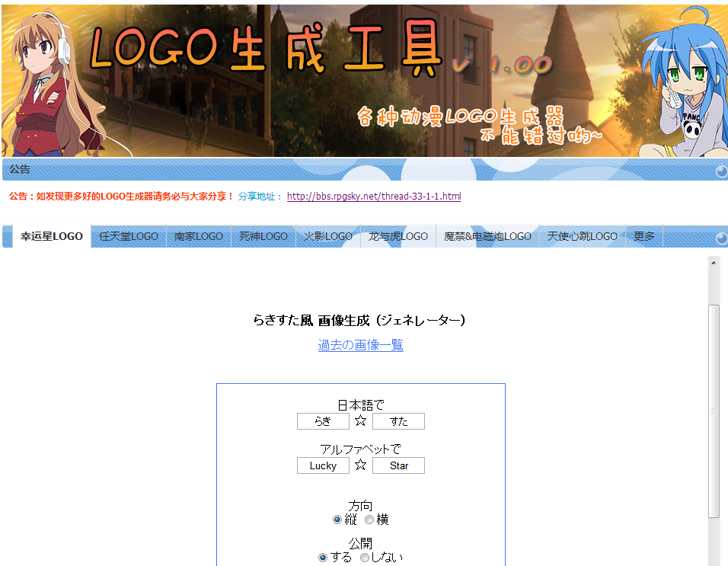Viewport: 728px width, 566px height.
Task: Click the round icon on 公告 bar
Action: coord(721,171)
